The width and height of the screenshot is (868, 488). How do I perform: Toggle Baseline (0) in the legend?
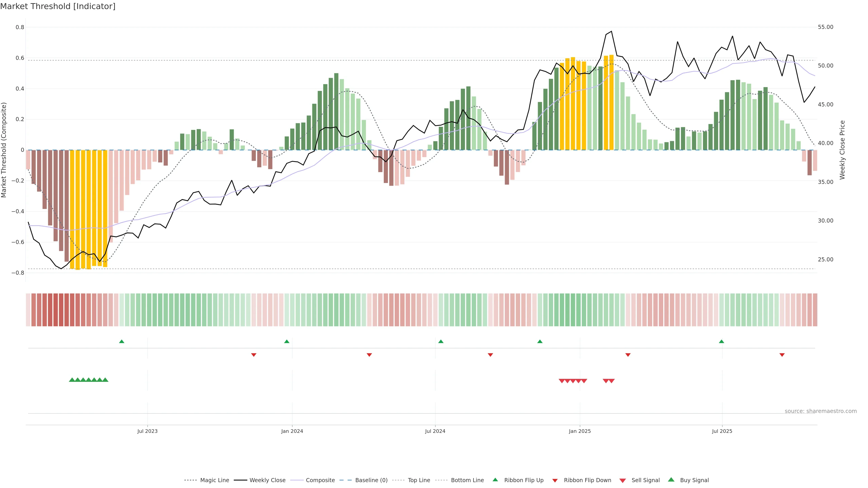click(371, 480)
